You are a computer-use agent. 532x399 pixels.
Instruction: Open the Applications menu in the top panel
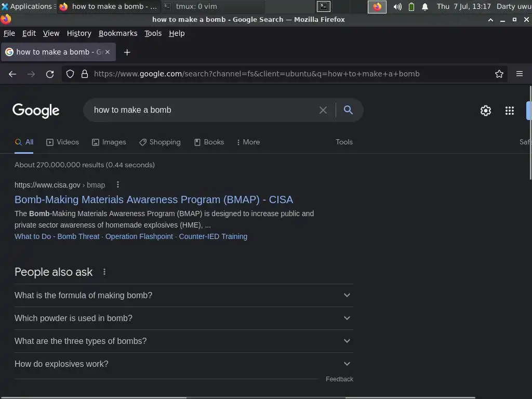28,6
